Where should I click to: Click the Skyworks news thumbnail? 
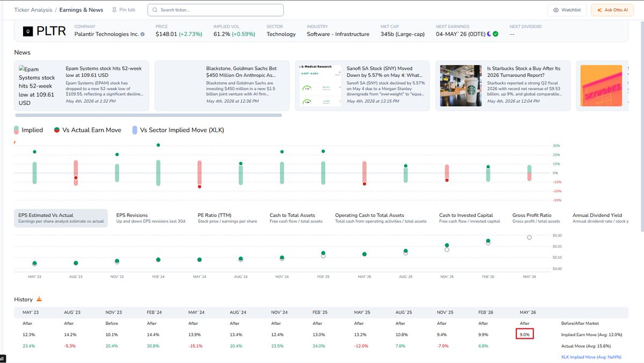pos(601,86)
